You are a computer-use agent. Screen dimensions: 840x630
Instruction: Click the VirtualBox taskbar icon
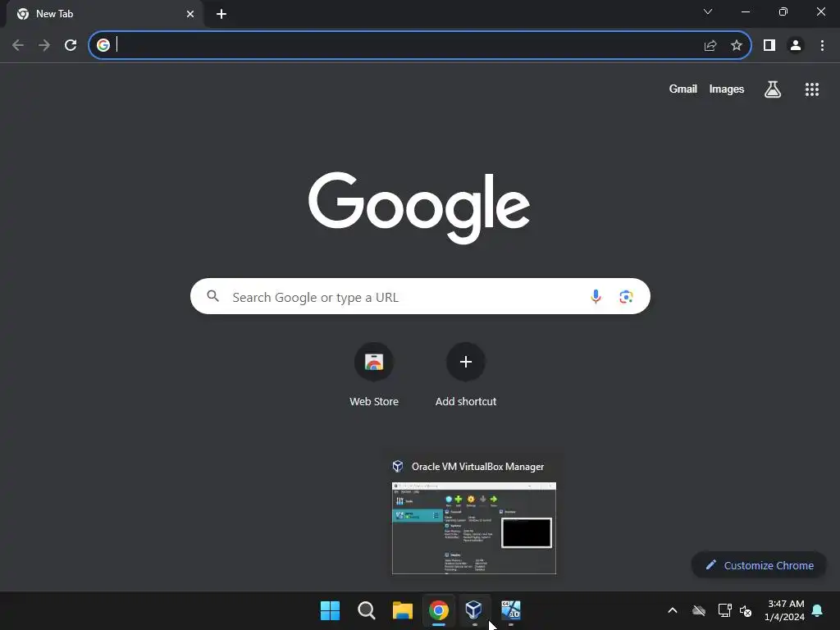[x=474, y=610]
